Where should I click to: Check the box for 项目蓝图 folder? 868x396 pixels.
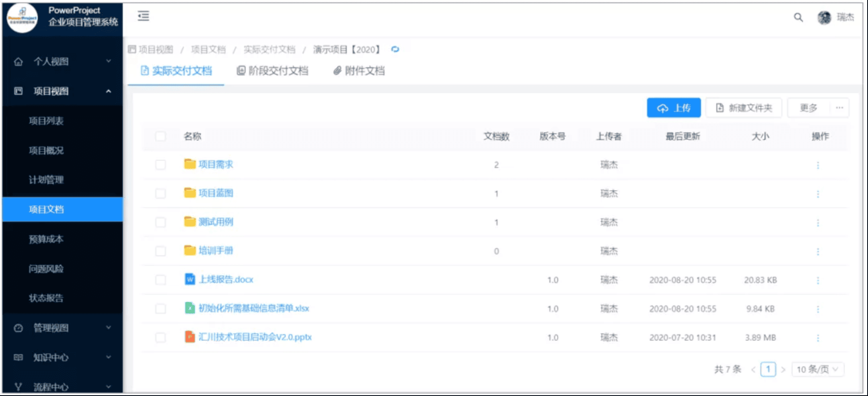point(160,194)
